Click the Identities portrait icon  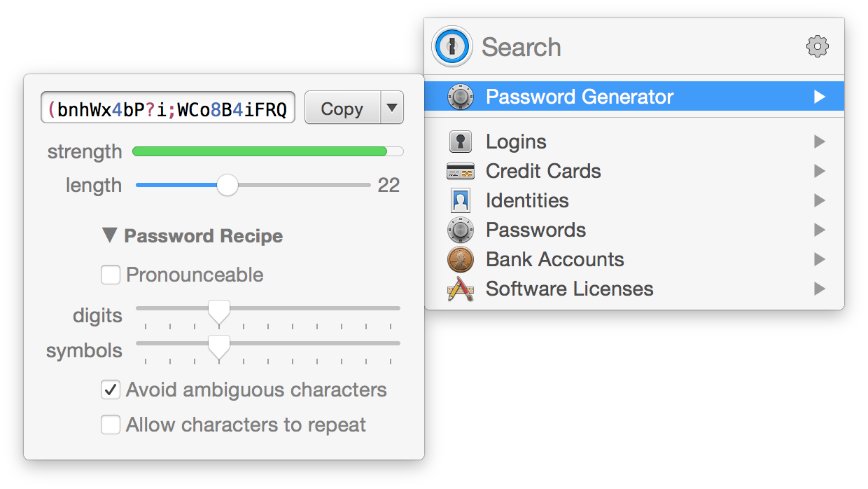[x=460, y=200]
